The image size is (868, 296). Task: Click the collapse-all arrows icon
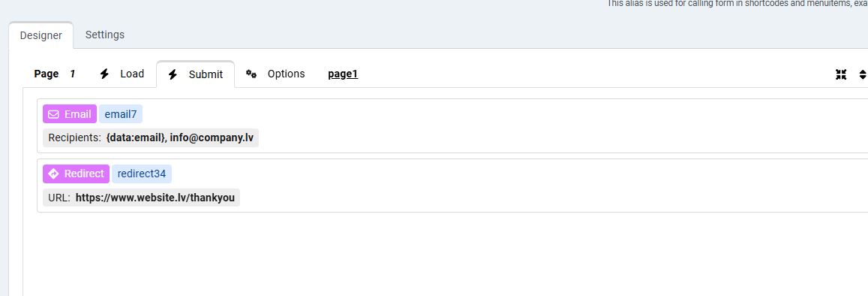click(841, 74)
